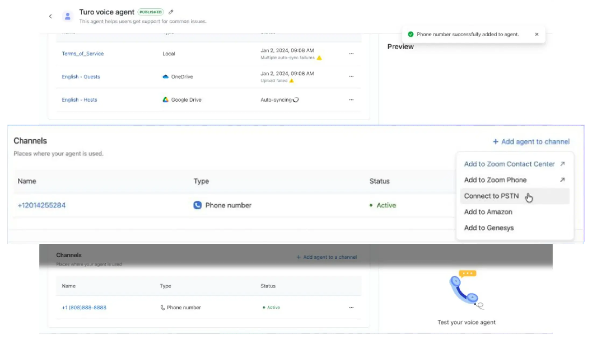This screenshot has height=364, width=592.
Task: Click the Preview panel heading
Action: coord(400,47)
